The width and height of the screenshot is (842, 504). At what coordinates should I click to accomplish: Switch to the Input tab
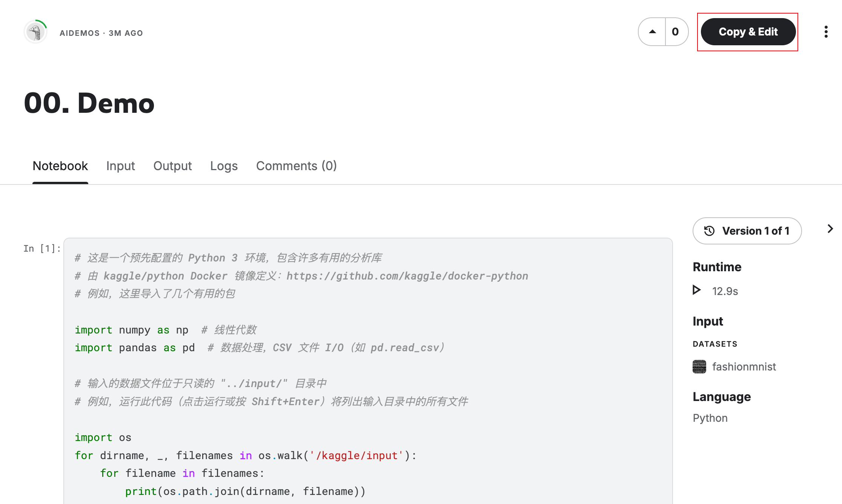tap(121, 166)
